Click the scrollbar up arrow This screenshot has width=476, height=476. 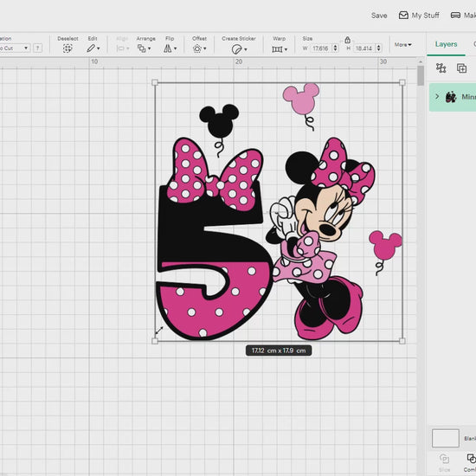coord(421,62)
